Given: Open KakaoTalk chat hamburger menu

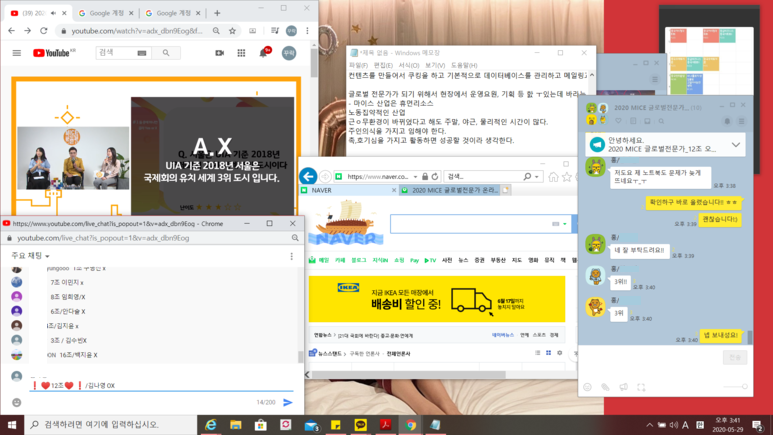Looking at the screenshot, I should [741, 121].
